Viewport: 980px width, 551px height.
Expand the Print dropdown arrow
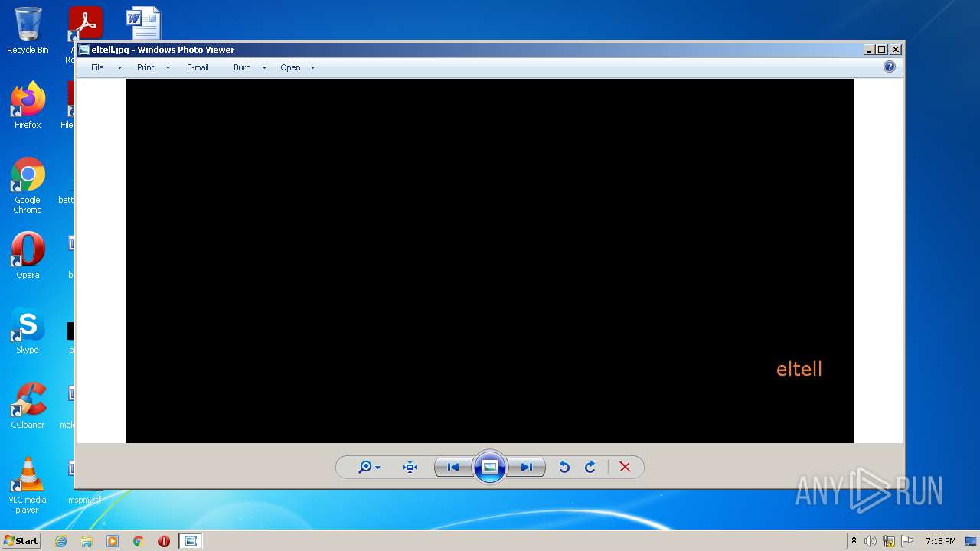[x=168, y=67]
